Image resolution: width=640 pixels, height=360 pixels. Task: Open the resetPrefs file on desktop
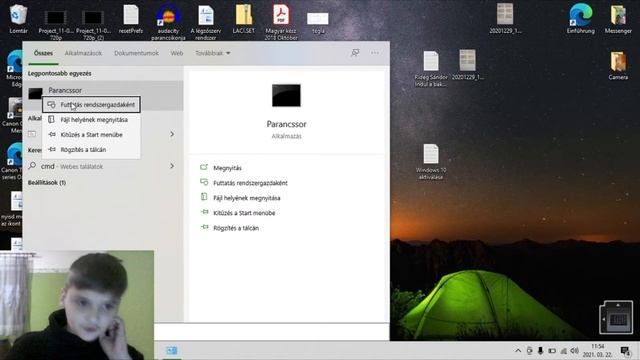tap(131, 19)
